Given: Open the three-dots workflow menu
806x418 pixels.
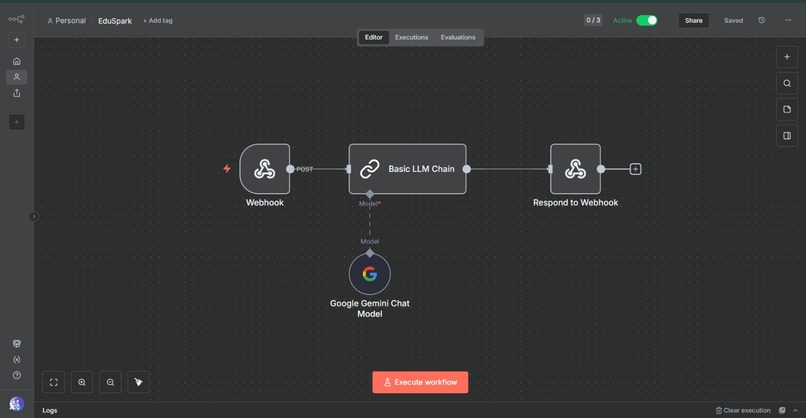Looking at the screenshot, I should pos(788,20).
